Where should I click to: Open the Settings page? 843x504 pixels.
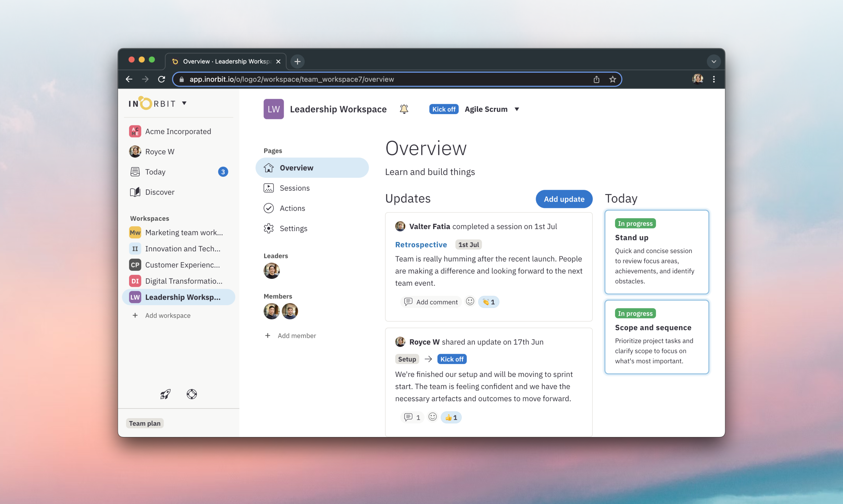coord(285,228)
